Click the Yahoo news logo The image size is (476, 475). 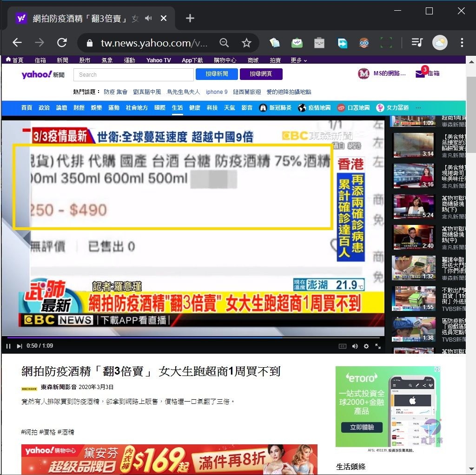[43, 74]
